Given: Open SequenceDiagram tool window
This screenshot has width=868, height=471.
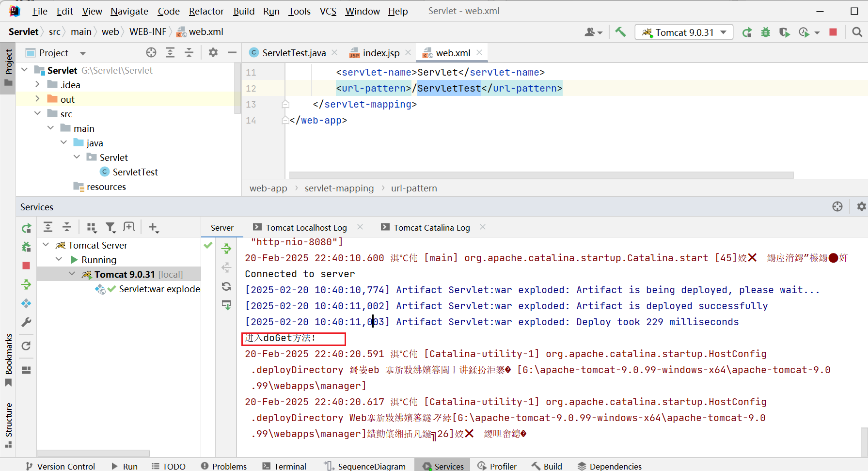Looking at the screenshot, I should tap(365, 466).
